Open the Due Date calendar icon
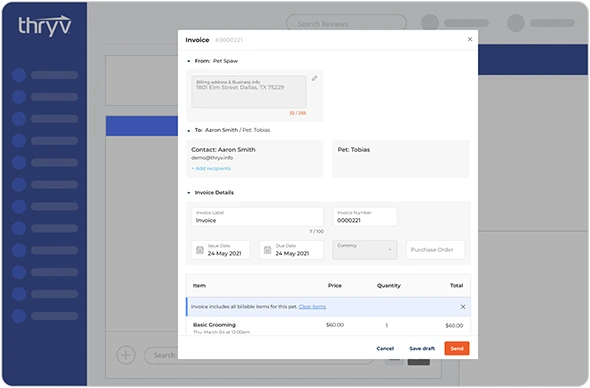Viewport: 590px width, 388px height. 268,250
